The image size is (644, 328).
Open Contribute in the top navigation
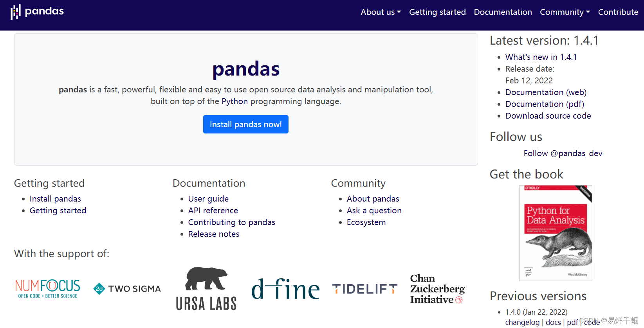(x=618, y=12)
